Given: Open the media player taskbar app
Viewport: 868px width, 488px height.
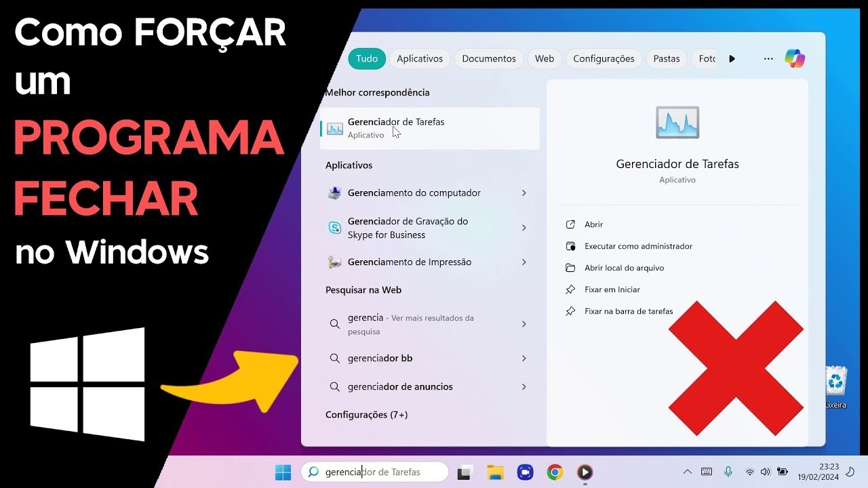Looking at the screenshot, I should click(585, 472).
